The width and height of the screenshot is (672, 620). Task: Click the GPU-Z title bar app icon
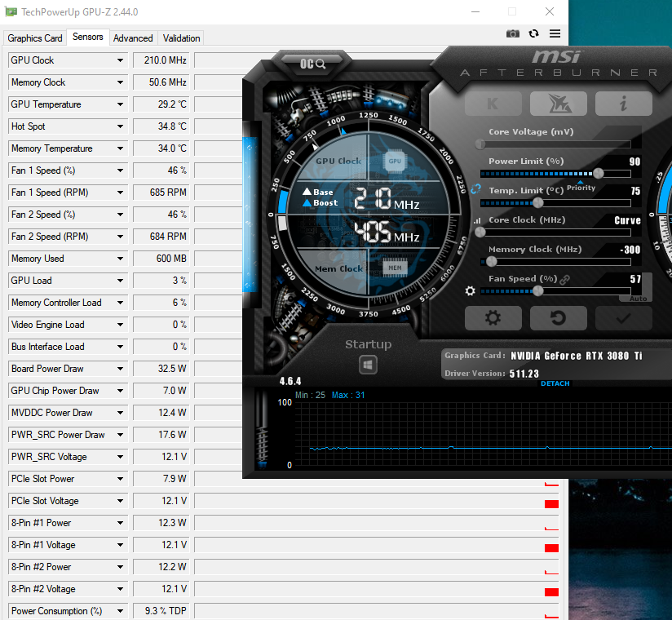click(11, 11)
